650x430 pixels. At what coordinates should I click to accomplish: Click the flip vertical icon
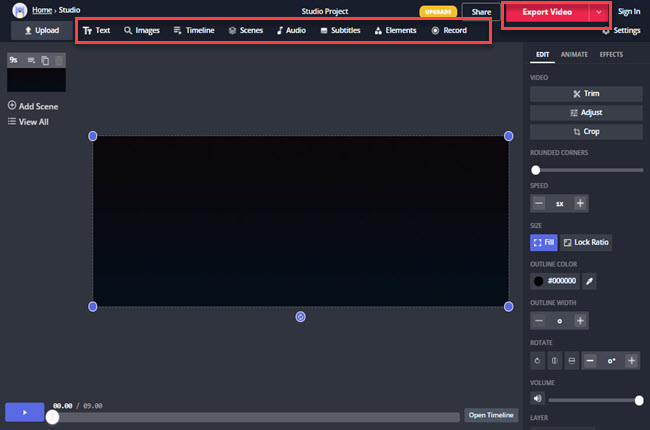coord(572,361)
